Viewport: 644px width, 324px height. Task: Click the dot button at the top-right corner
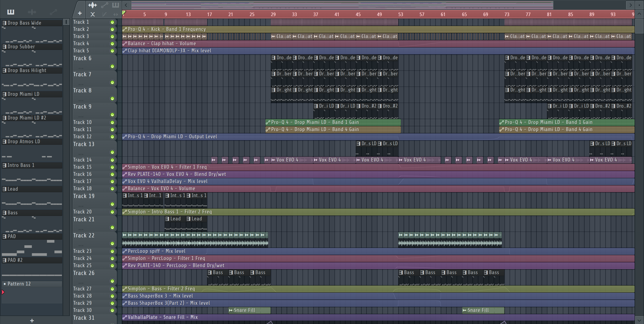[639, 5]
